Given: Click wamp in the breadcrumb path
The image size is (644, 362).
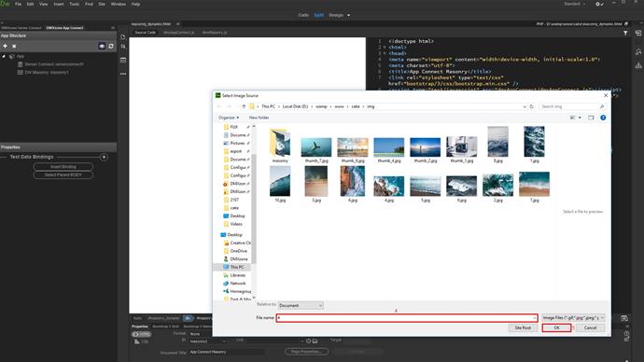Looking at the screenshot, I should 321,106.
